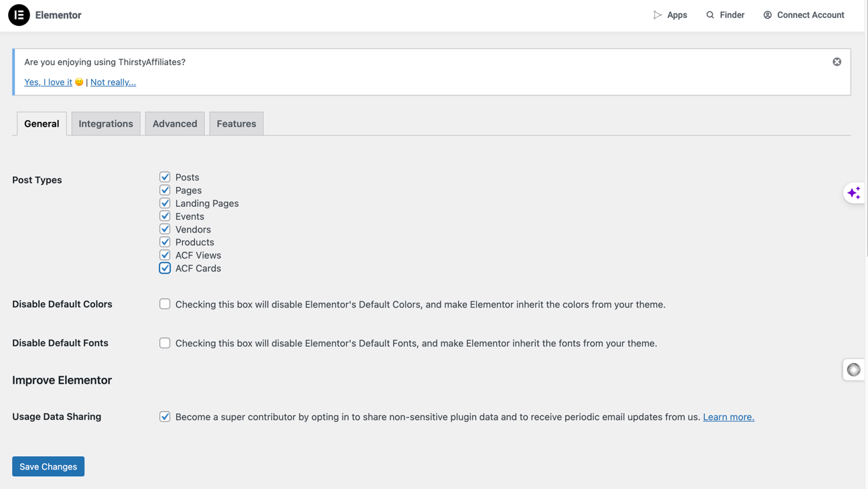Click the 'Disable Default Colors' label
Viewport: 868px width, 489px height.
(62, 303)
